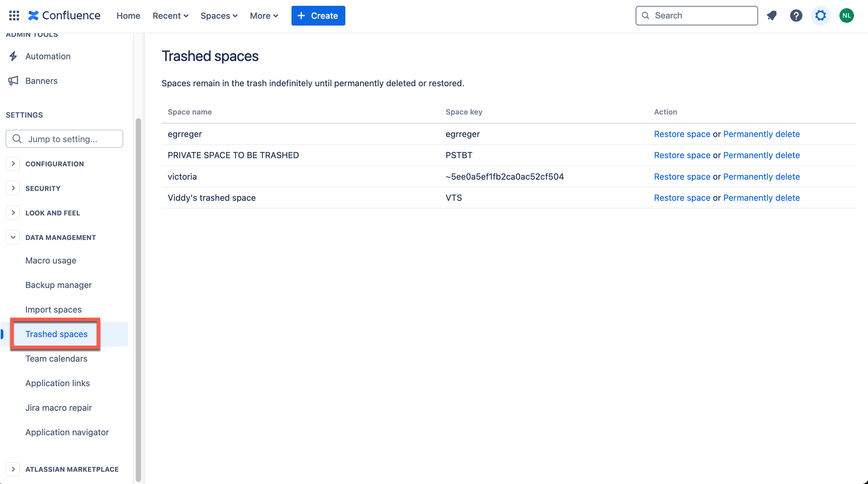868x484 pixels.
Task: Collapse the Data Management section
Action: [x=13, y=237]
